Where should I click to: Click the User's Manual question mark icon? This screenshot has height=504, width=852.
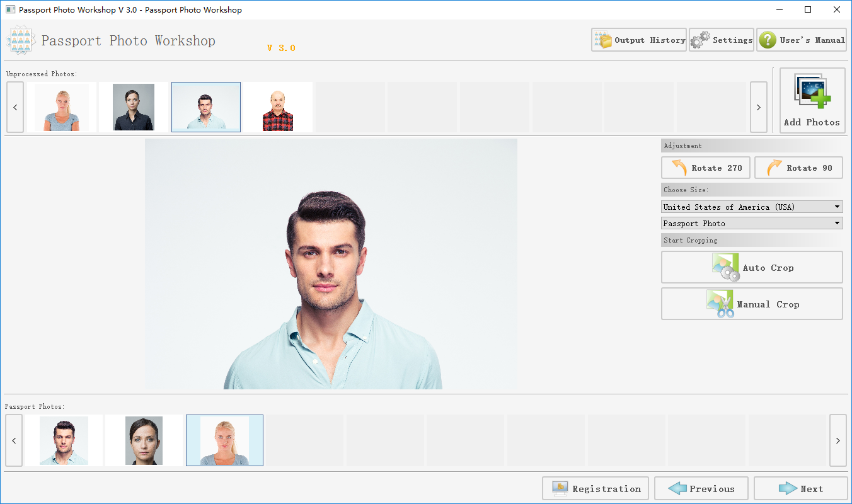(767, 40)
